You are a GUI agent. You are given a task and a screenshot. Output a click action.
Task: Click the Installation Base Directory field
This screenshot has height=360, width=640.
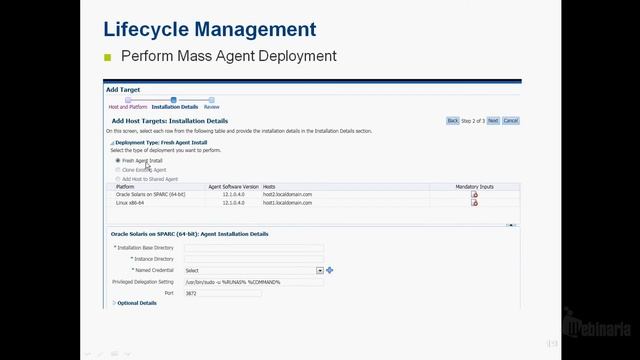pyautogui.click(x=254, y=248)
